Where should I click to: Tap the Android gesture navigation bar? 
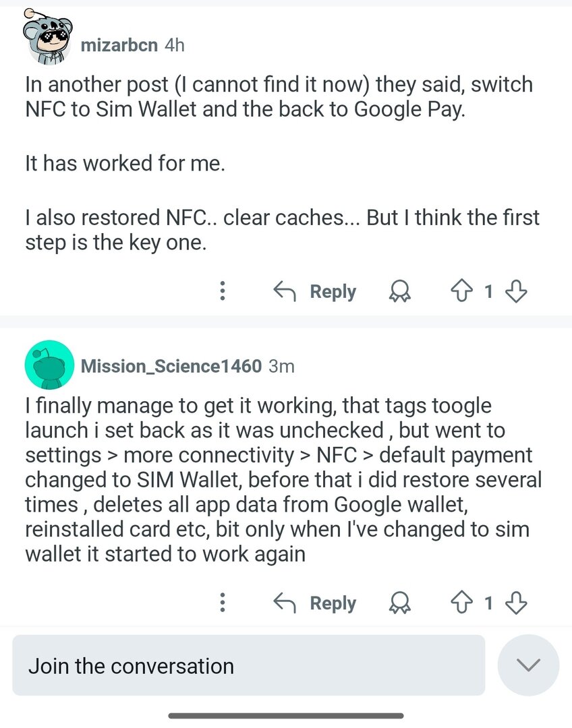286,715
